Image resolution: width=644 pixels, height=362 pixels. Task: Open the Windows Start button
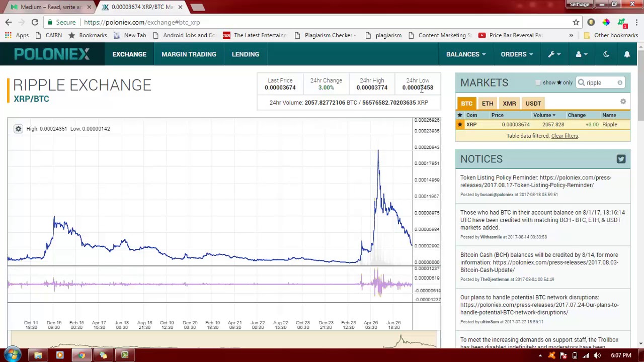pos(12,355)
